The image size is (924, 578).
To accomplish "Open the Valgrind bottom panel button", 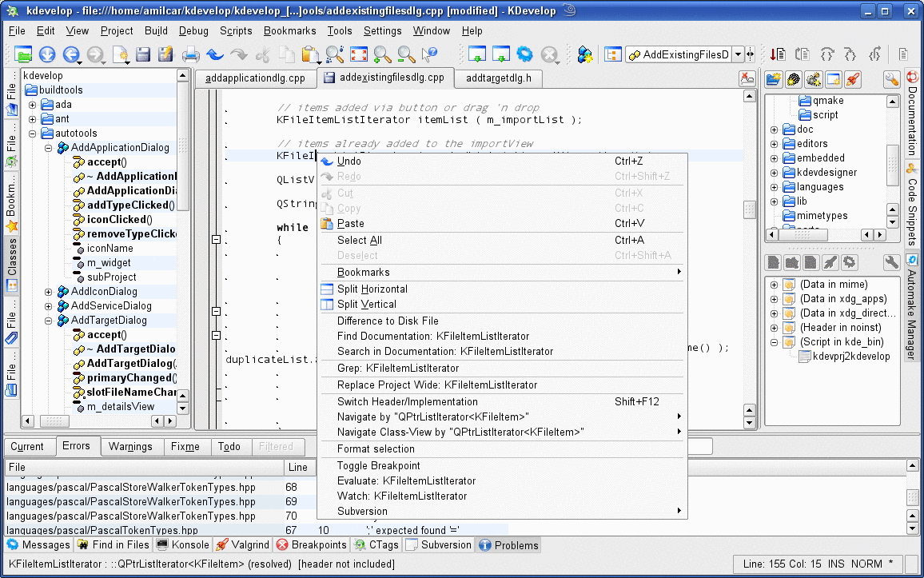I will (x=243, y=545).
